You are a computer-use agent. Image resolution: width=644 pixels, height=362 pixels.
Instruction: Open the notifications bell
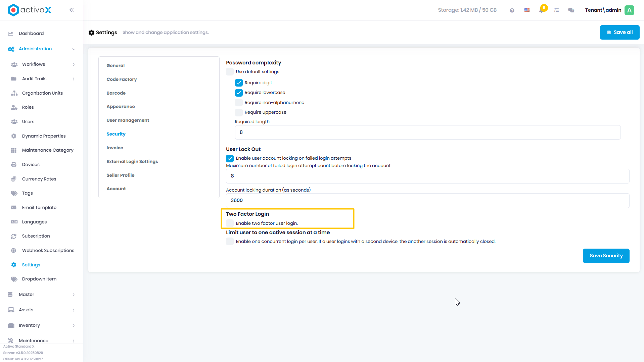541,10
